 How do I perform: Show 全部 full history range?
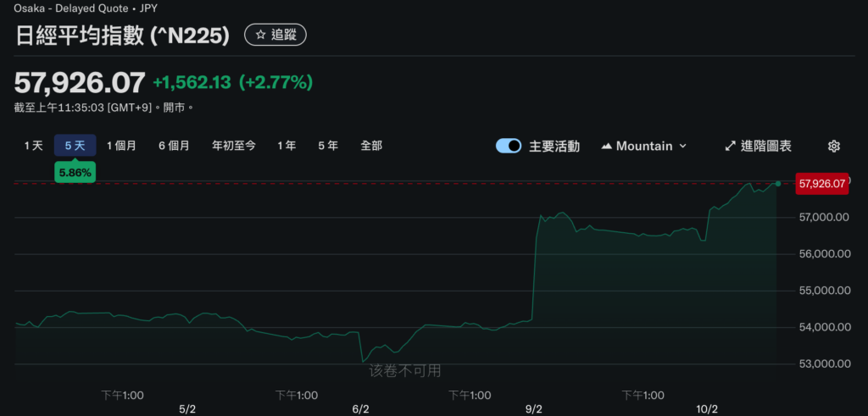point(371,146)
